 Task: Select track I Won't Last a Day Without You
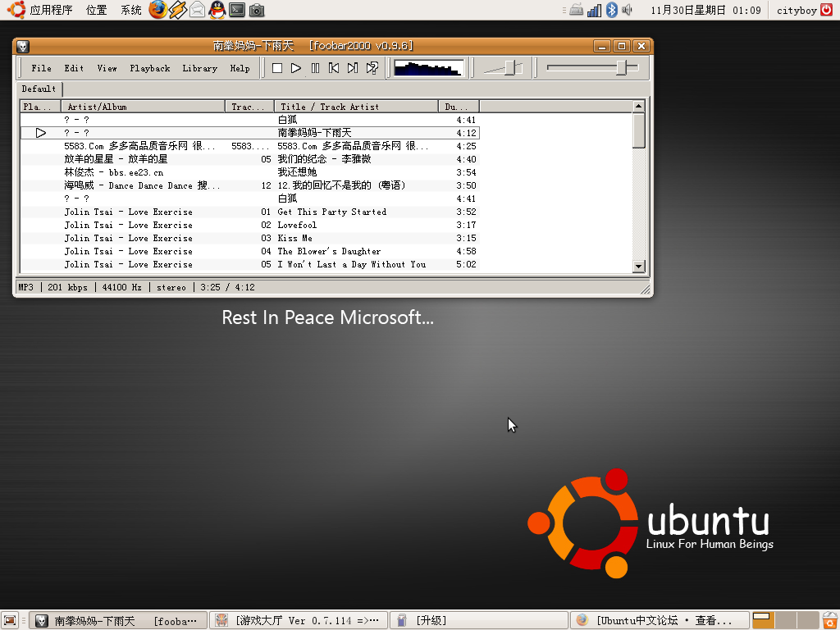point(351,264)
